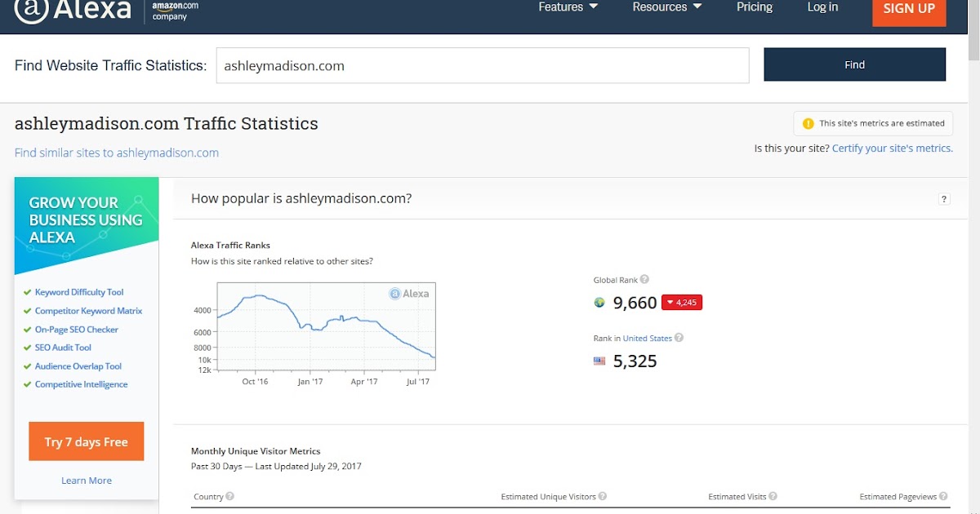The image size is (980, 514).
Task: Open the Log in page
Action: tap(822, 7)
